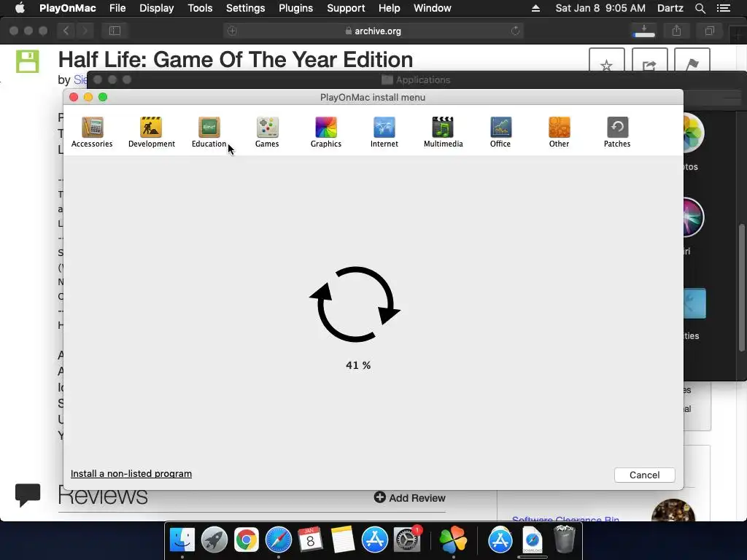Click the Safari share button
The image size is (747, 560).
pos(676,31)
